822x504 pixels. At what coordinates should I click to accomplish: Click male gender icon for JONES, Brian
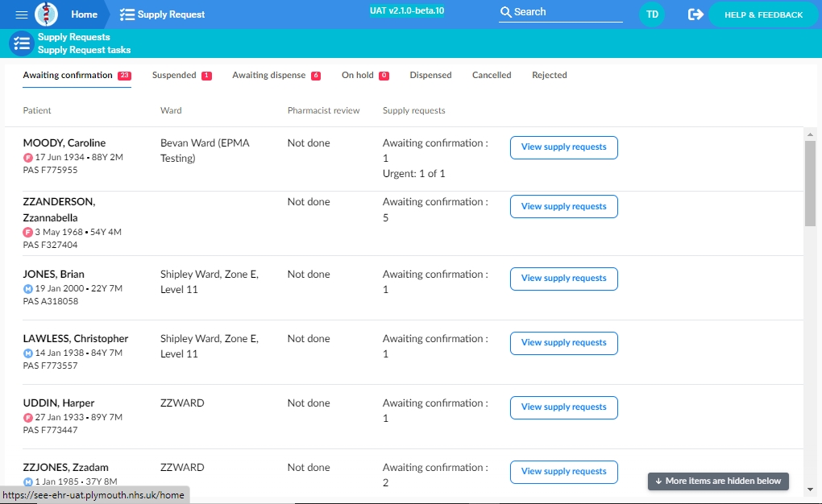(28, 289)
